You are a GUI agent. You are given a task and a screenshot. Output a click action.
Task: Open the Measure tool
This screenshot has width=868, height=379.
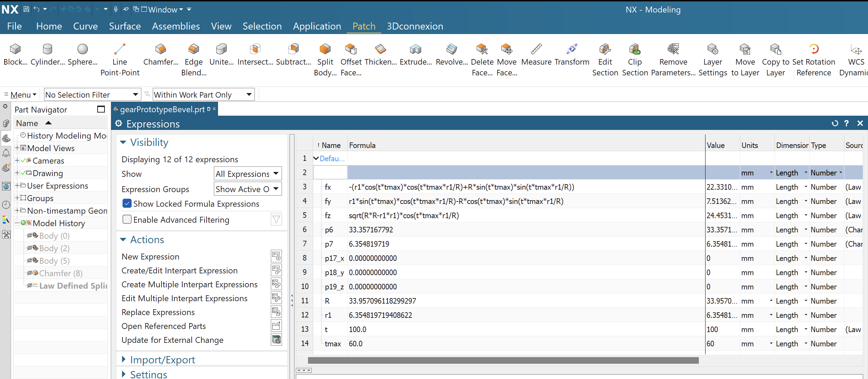tap(536, 49)
